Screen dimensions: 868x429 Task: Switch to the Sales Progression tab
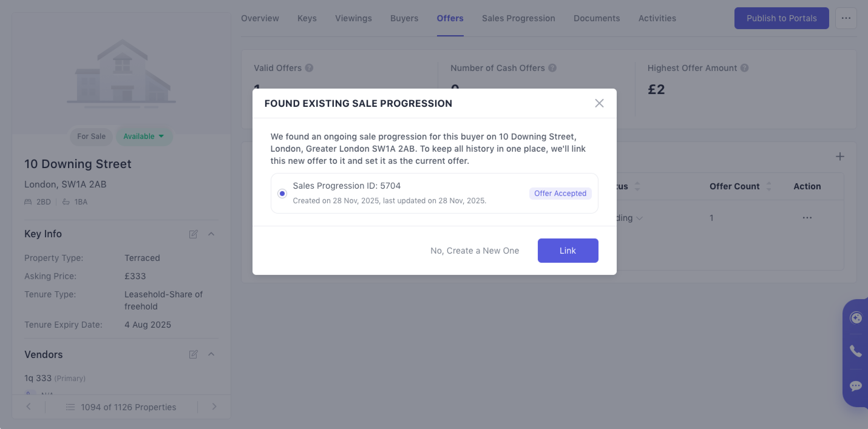pos(518,18)
